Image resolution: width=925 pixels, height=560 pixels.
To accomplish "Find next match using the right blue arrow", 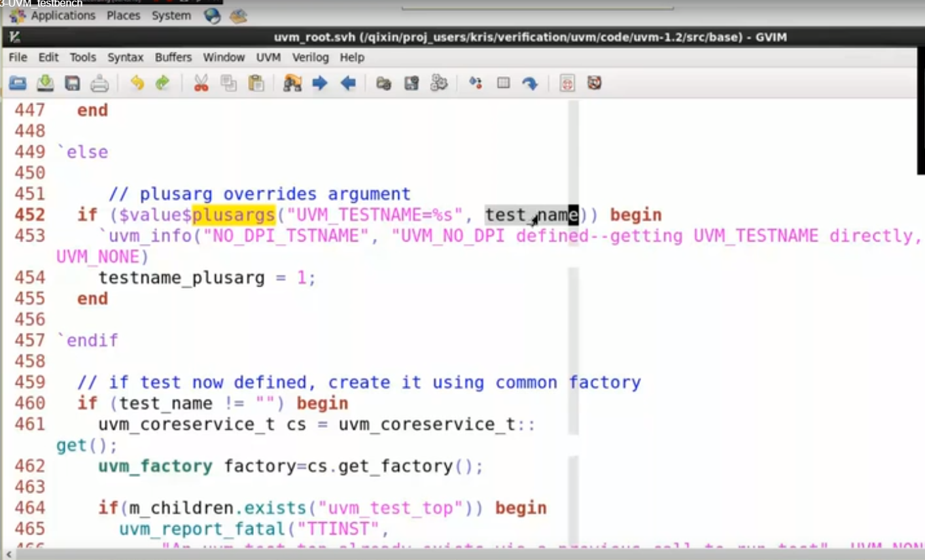I will (x=320, y=83).
